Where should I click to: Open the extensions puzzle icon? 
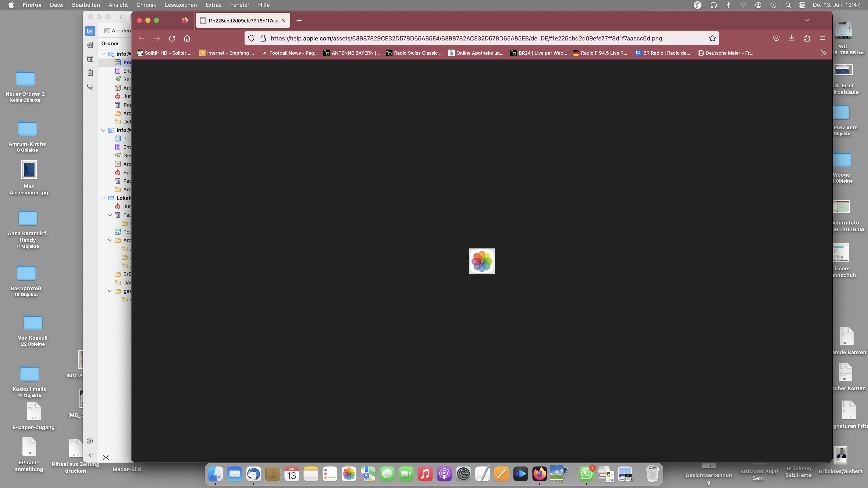(807, 38)
